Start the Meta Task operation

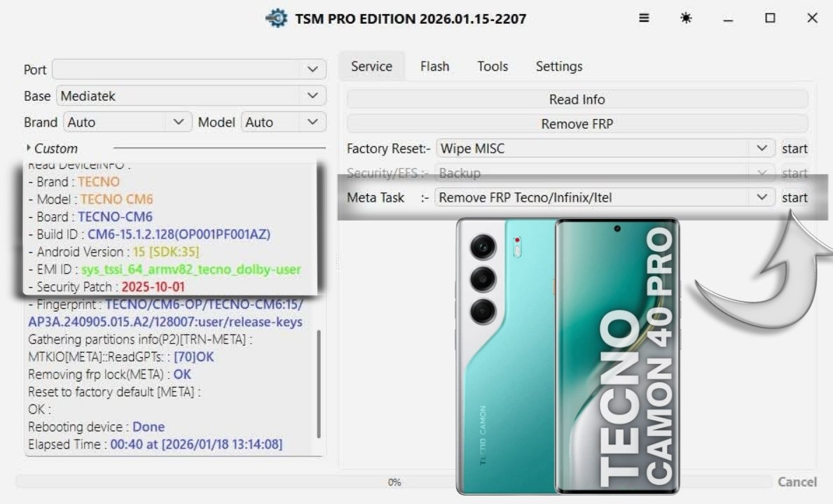coord(794,197)
